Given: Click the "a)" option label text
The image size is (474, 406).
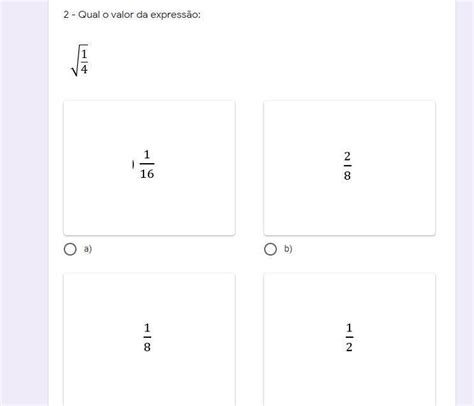Looking at the screenshot, I should (88, 249).
